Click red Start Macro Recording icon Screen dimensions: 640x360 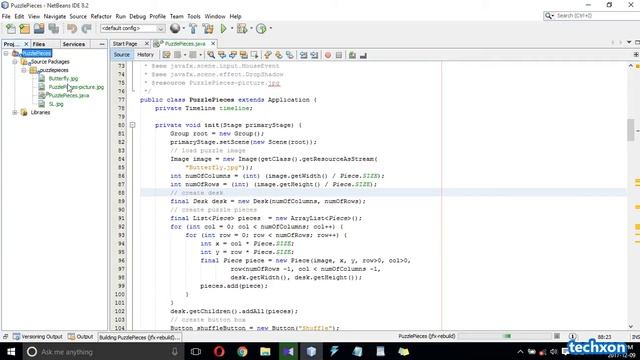pyautogui.click(x=328, y=55)
